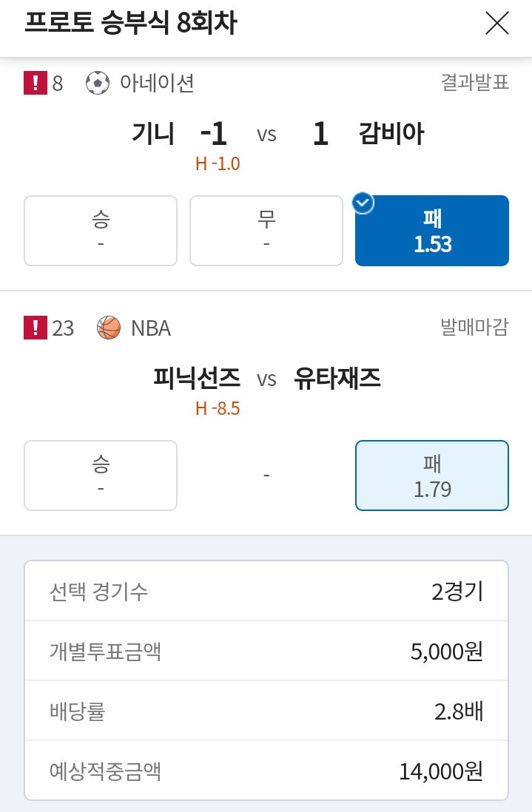
Task: Click the soccer ball icon by 아네이션
Action: pos(98,83)
